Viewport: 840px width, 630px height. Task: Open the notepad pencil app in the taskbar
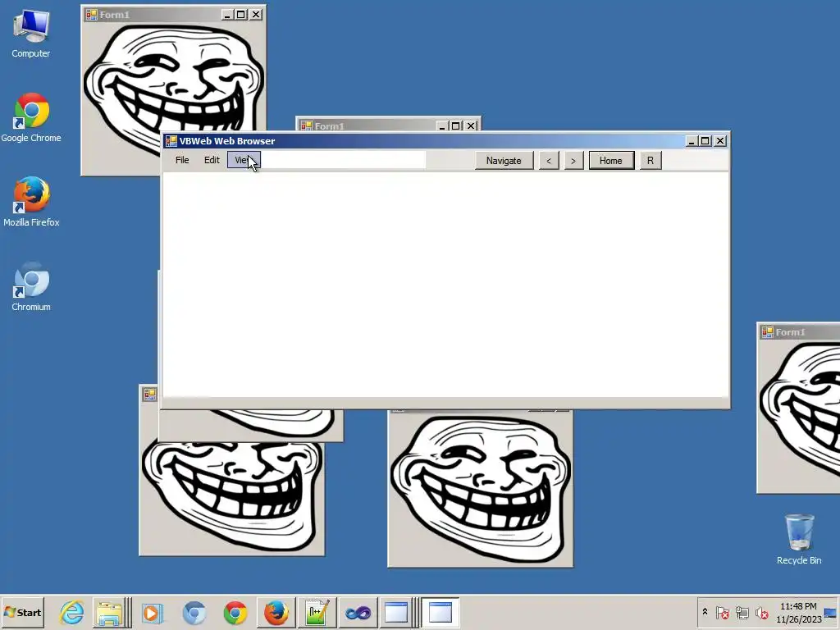tap(317, 612)
